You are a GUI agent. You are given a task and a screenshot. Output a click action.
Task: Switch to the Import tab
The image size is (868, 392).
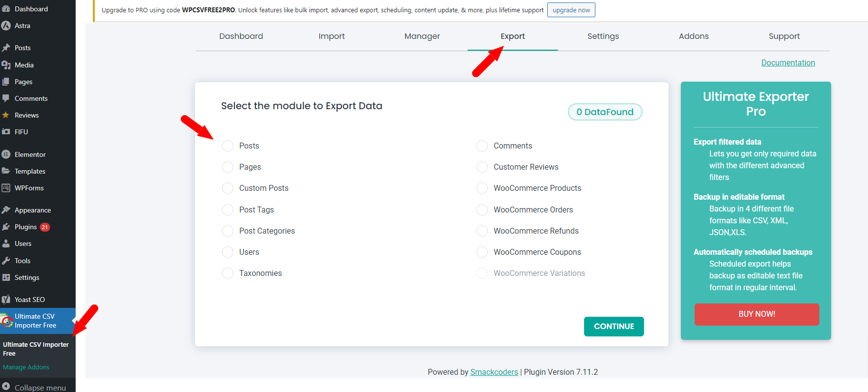click(332, 36)
